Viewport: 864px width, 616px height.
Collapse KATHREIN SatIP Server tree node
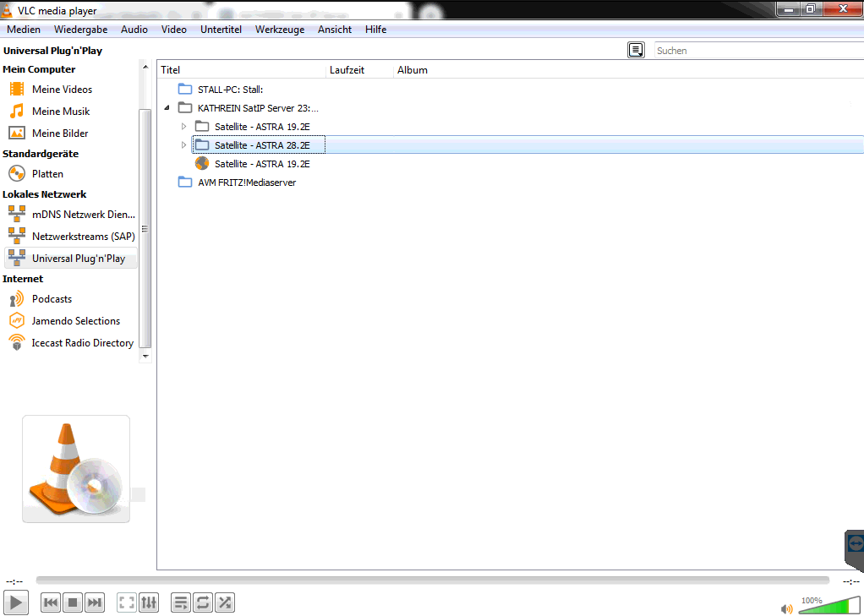pyautogui.click(x=167, y=108)
